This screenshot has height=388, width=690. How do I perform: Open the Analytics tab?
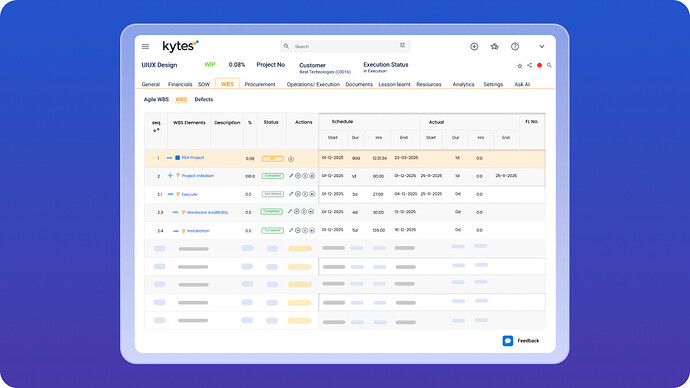(x=463, y=84)
